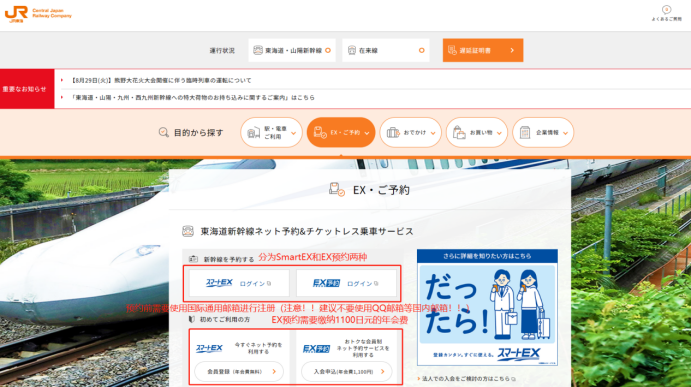
Task: Click the suitcase icon in おでかけ pill
Action: pyautogui.click(x=393, y=132)
